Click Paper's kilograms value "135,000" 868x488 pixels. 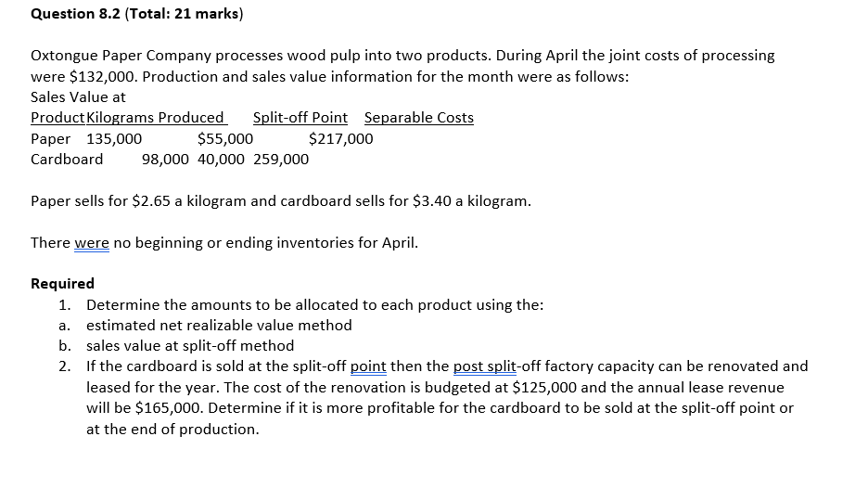click(114, 139)
